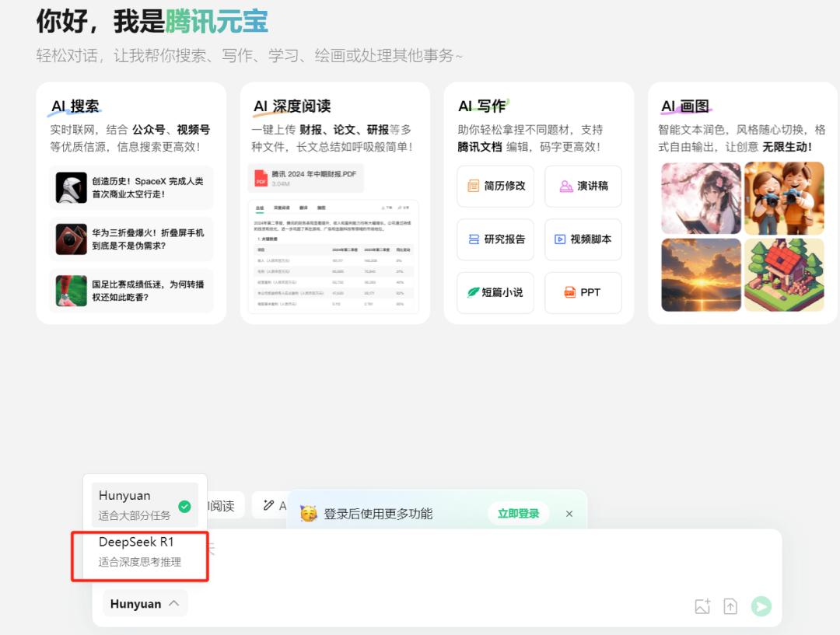Collapse the Hunyuan model dropdown
The width and height of the screenshot is (840, 635).
(x=145, y=604)
